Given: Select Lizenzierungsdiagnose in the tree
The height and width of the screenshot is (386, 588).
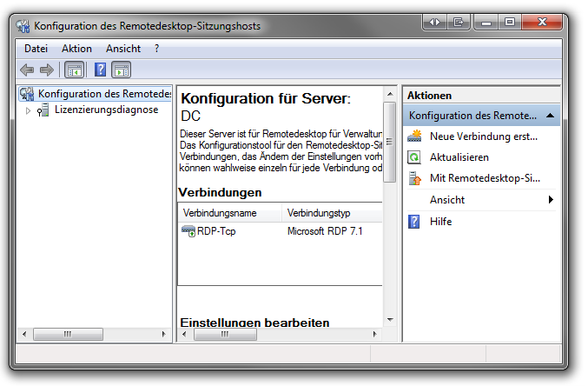Looking at the screenshot, I should coord(106,110).
